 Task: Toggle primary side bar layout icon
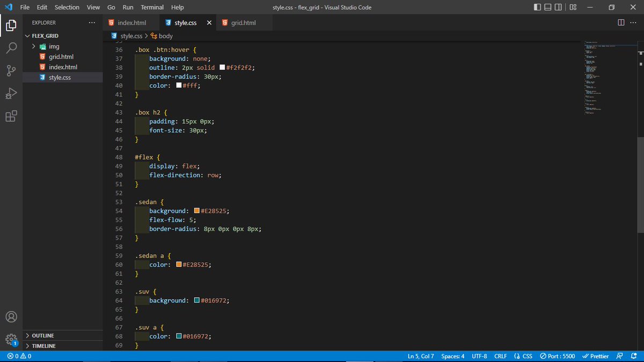coord(538,7)
